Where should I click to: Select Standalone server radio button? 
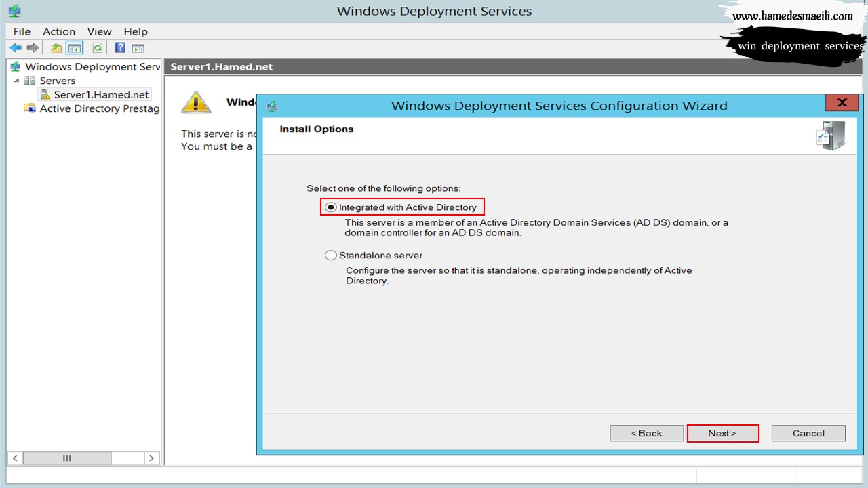[x=331, y=256]
